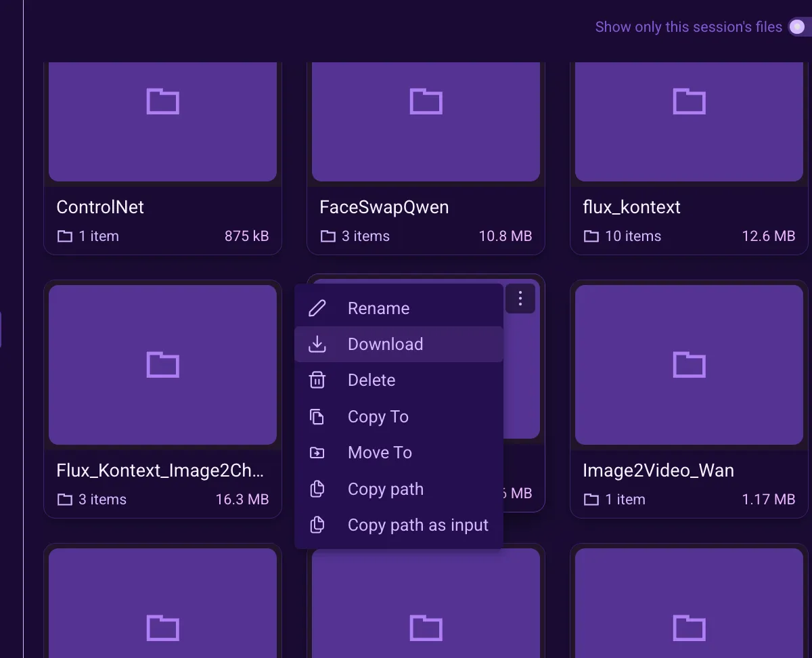Toggle Show only this session's files switch
Screen dimensions: 812x658
click(800, 27)
